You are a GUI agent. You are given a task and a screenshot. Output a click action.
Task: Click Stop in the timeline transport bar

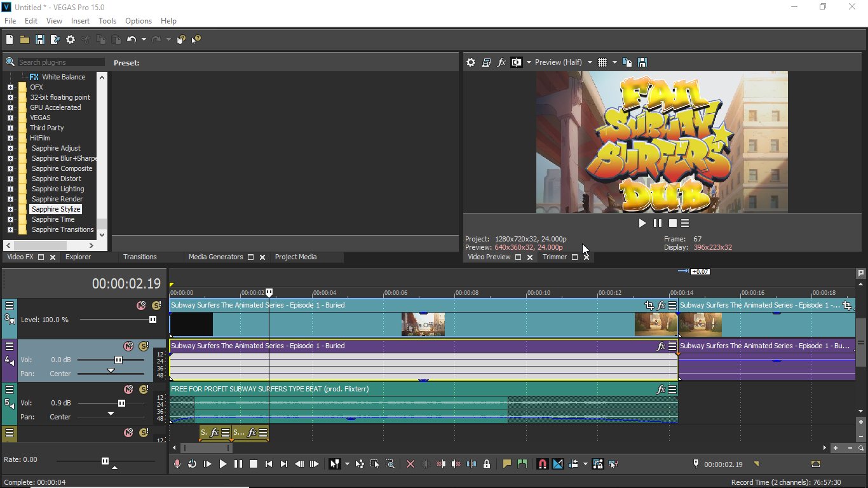253,464
